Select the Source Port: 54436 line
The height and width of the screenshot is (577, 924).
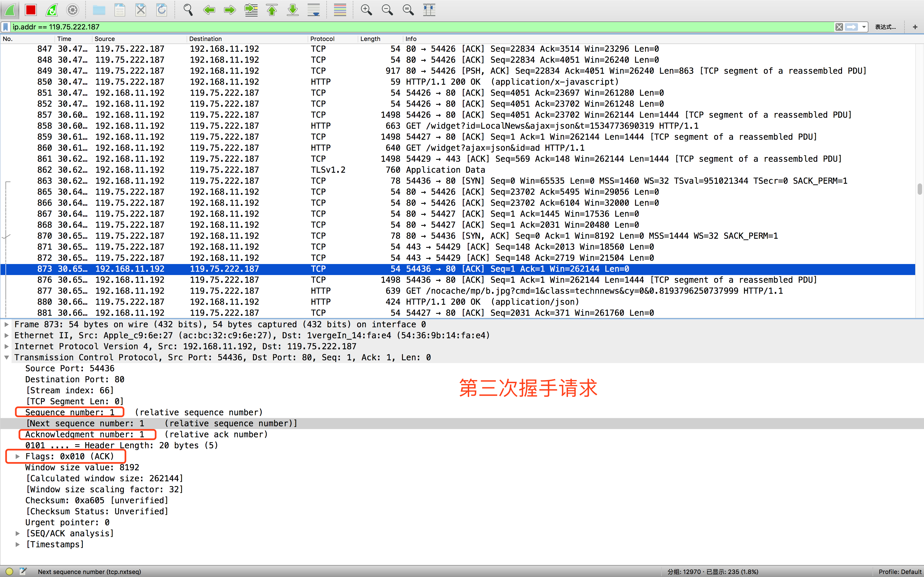(x=70, y=368)
